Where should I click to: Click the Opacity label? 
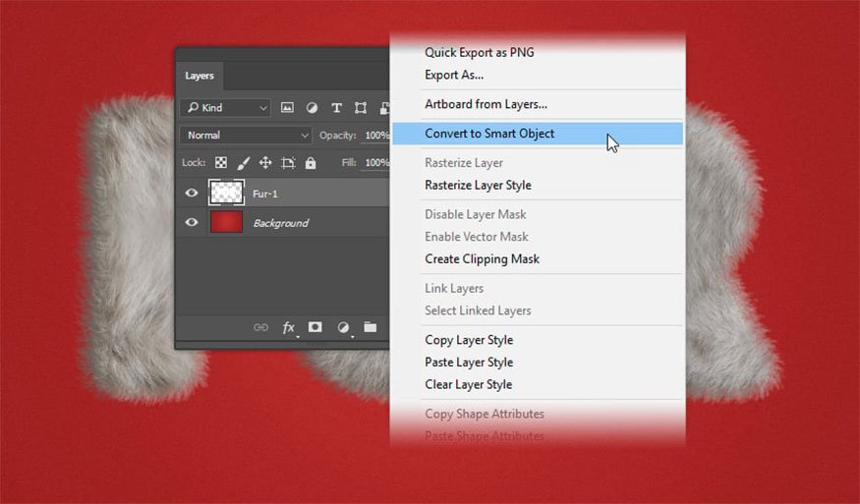338,136
